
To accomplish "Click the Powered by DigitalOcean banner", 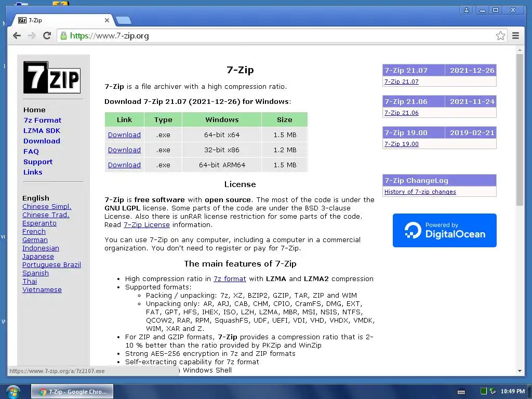I will (445, 230).
